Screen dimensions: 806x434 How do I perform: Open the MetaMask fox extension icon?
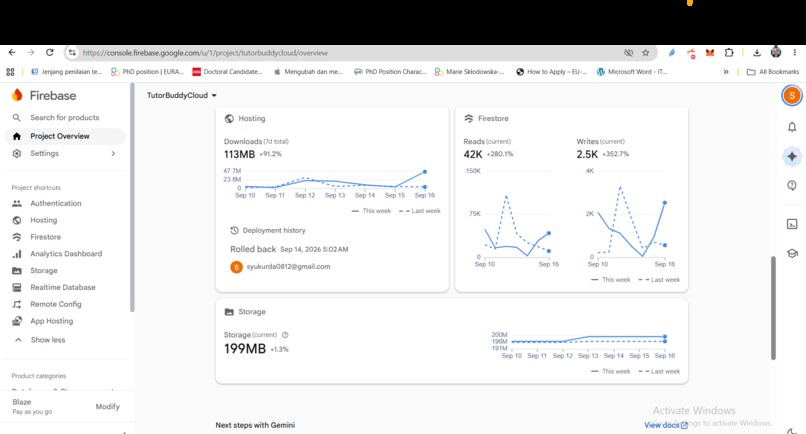[x=710, y=52]
